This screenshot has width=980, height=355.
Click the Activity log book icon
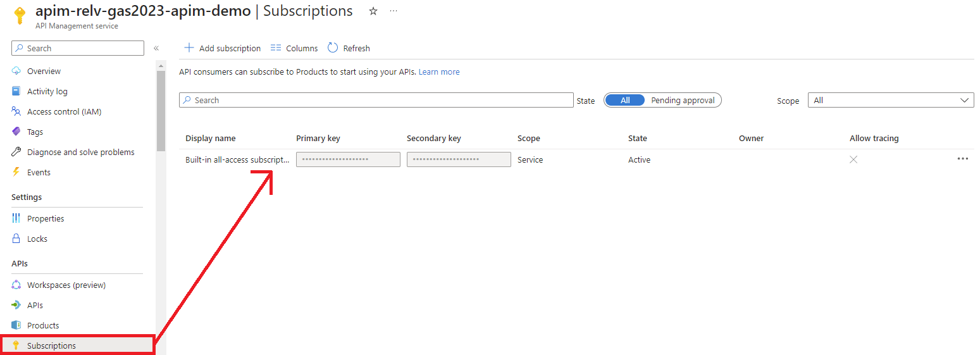tap(16, 91)
